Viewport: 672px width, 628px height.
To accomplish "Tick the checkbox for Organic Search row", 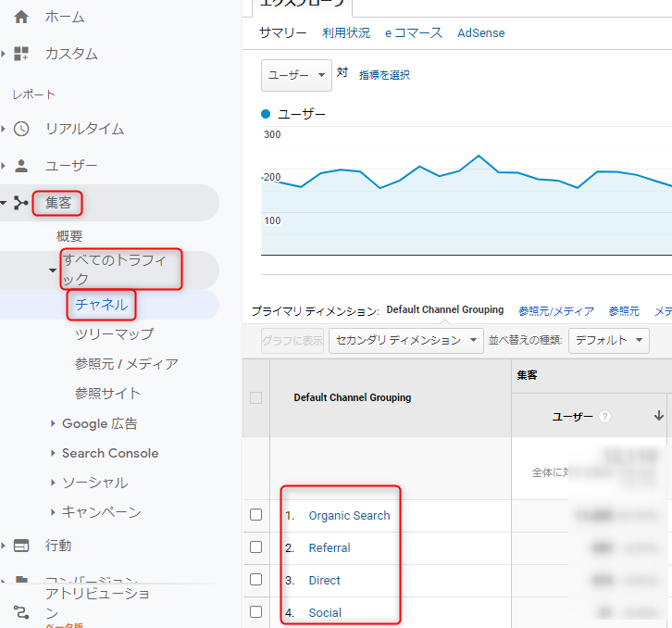I will point(255,514).
